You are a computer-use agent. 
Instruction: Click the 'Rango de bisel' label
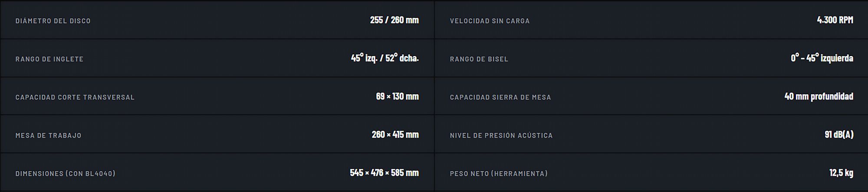479,59
